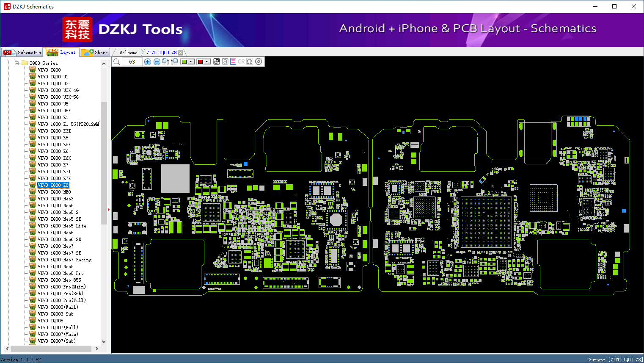Switch to the Welcome document tab
This screenshot has height=363, width=644.
[x=128, y=53]
